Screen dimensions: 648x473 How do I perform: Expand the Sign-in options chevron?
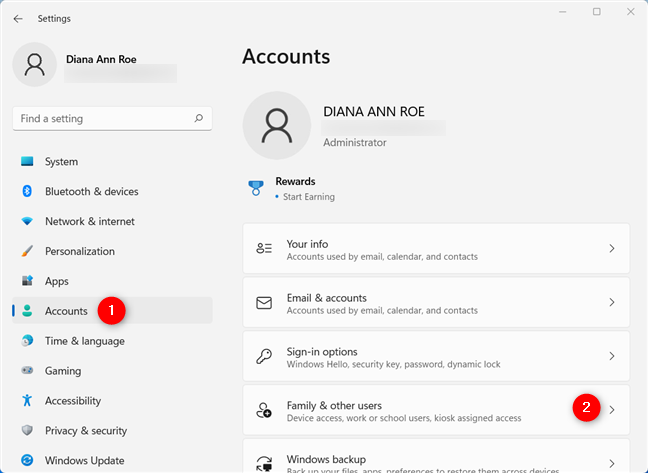click(x=611, y=357)
